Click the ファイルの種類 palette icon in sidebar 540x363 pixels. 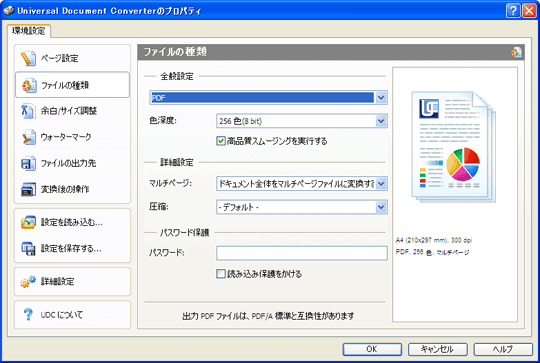tap(29, 85)
